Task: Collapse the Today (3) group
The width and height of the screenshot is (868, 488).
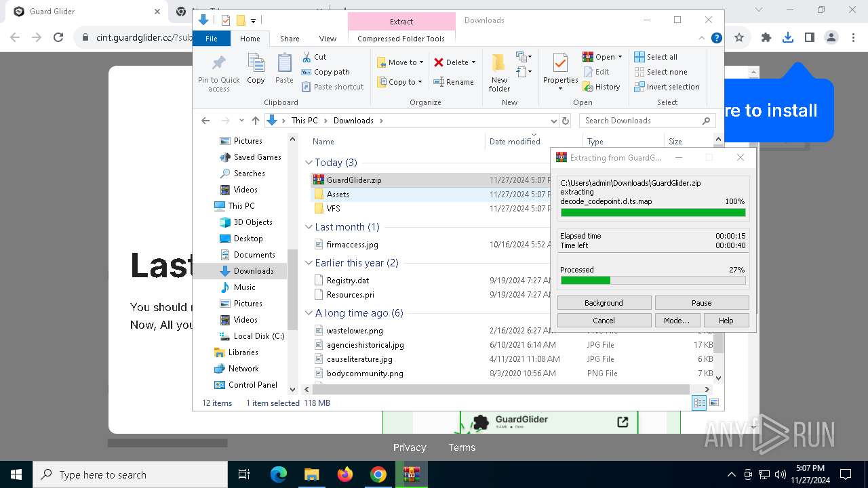Action: pyautogui.click(x=309, y=163)
